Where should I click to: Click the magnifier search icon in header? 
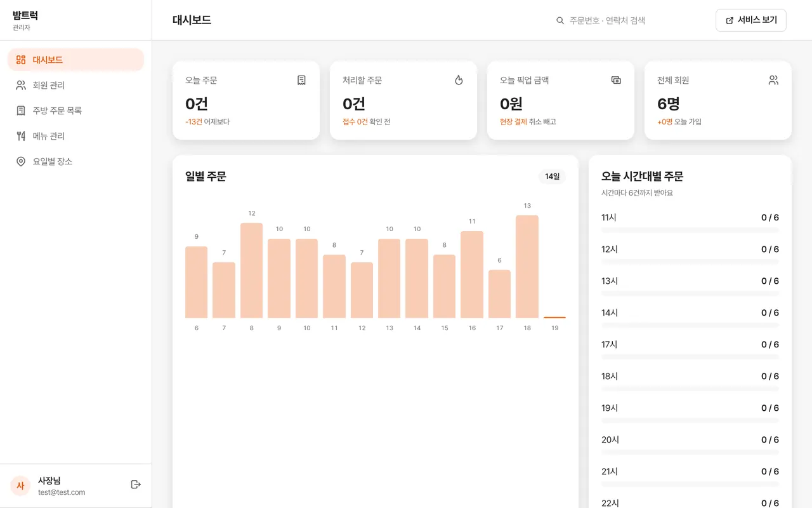pos(560,20)
